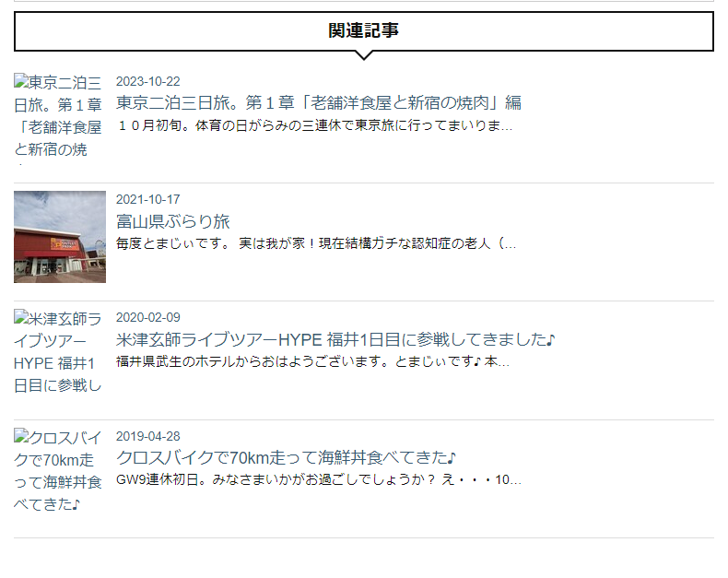The width and height of the screenshot is (728, 578).
Task: Click excerpt starting 毎度とまじぃです。
Action: pyautogui.click(x=316, y=243)
